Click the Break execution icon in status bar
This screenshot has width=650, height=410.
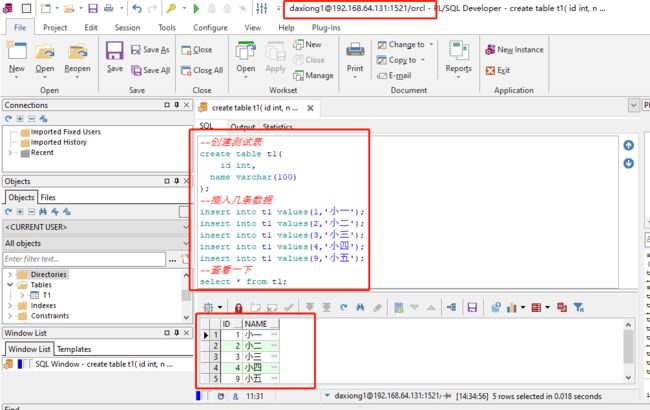pyautogui.click(x=221, y=396)
